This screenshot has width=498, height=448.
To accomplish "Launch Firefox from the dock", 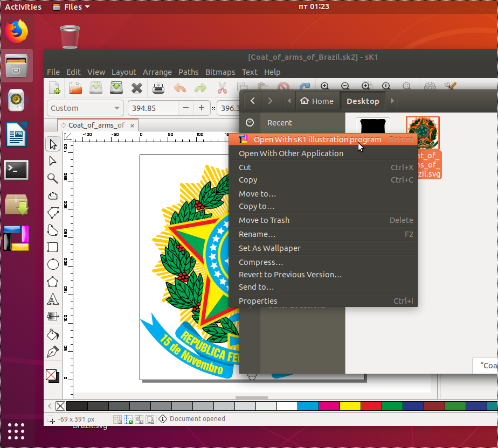I will [x=16, y=31].
